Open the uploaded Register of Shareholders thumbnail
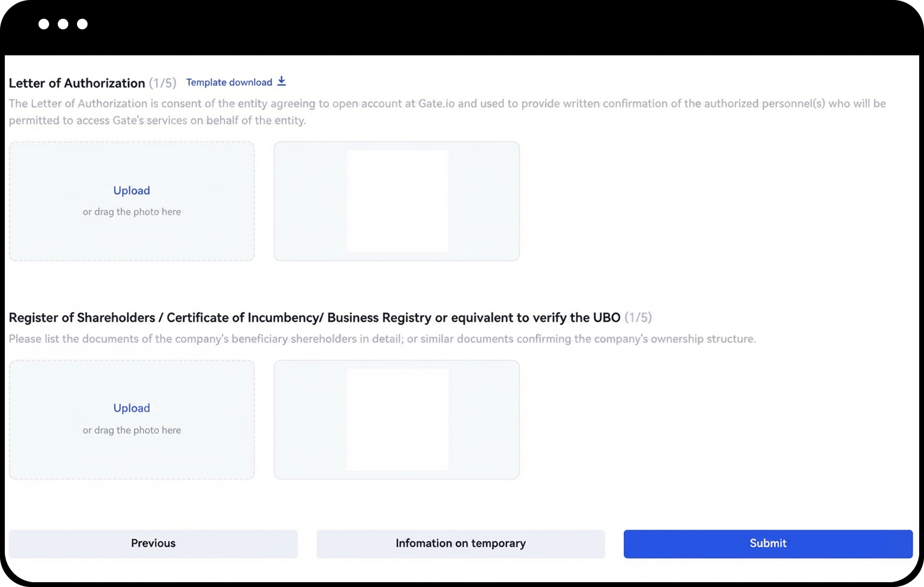Viewport: 924px width, 587px height. 398,420
